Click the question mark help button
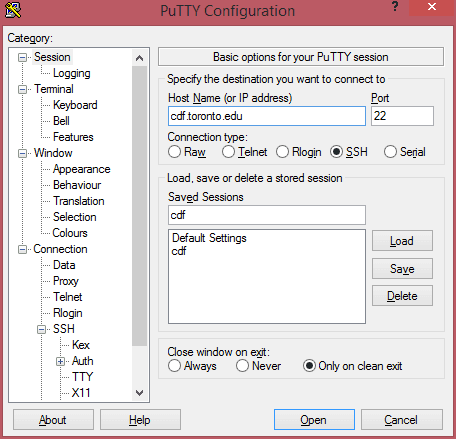 pyautogui.click(x=395, y=6)
